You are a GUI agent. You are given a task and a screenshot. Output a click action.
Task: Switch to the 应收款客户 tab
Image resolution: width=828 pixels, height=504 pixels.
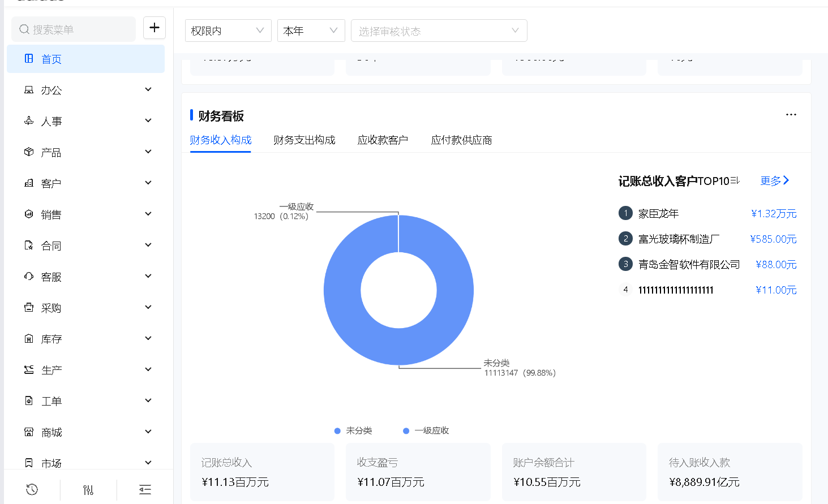coord(383,140)
